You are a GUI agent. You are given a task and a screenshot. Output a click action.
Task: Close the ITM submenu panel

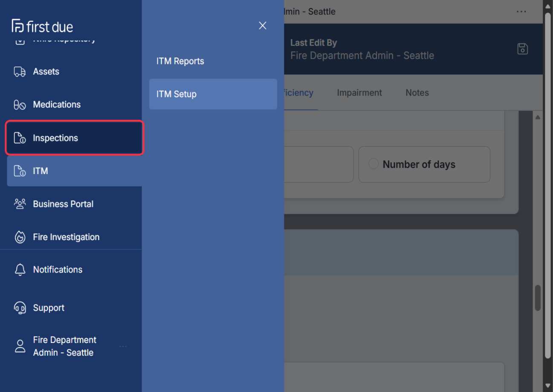tap(263, 26)
